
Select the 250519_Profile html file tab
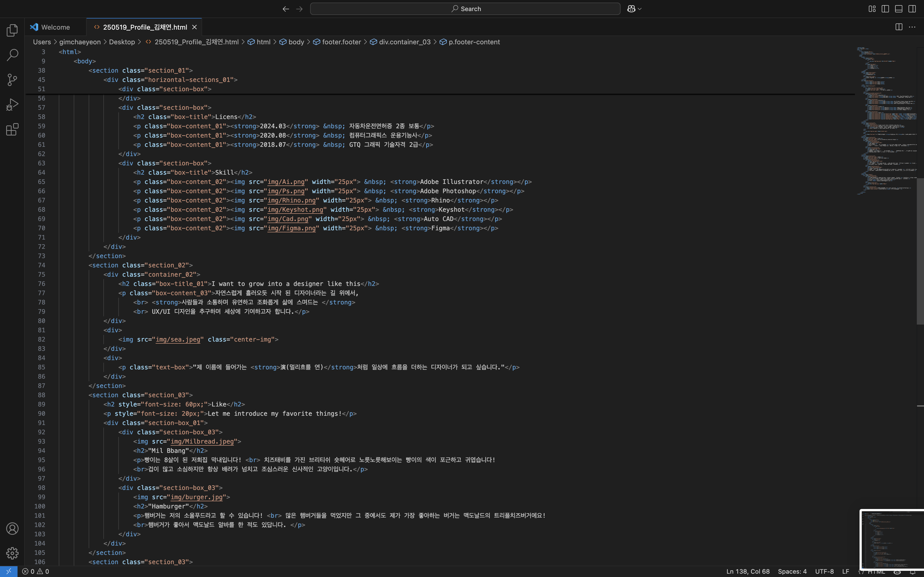tap(145, 27)
